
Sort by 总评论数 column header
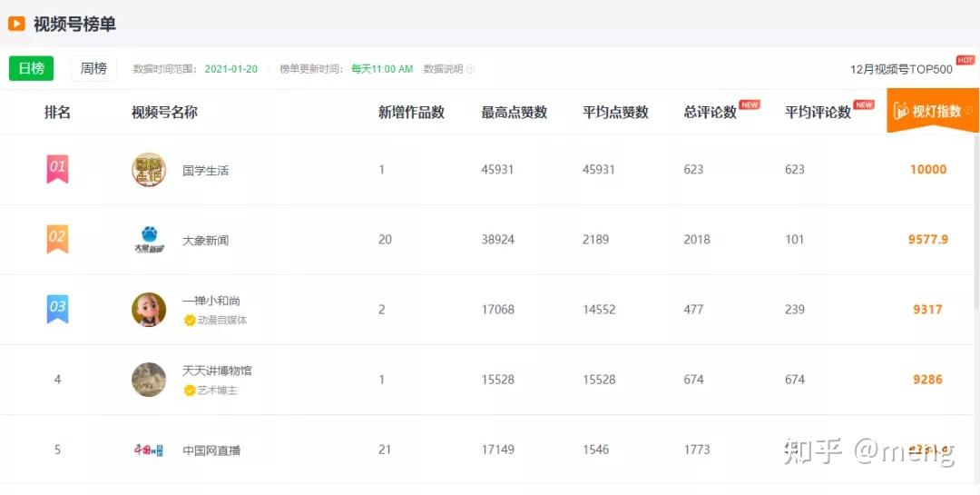[x=710, y=113]
